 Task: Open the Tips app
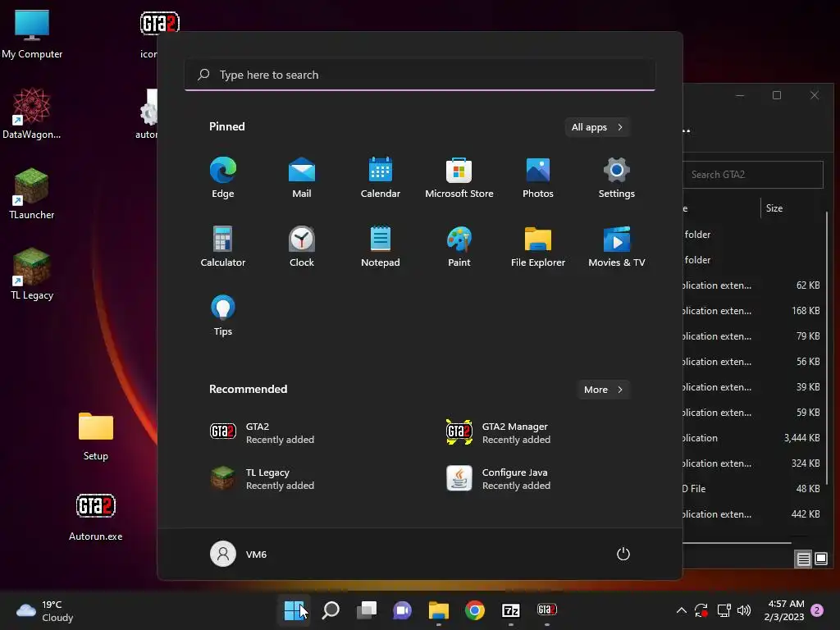tap(223, 316)
